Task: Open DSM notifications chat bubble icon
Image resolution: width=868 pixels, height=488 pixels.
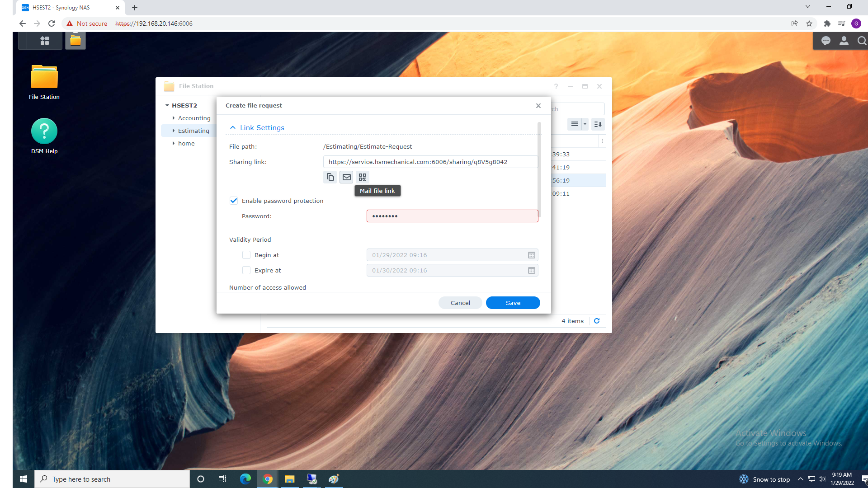Action: pos(826,41)
